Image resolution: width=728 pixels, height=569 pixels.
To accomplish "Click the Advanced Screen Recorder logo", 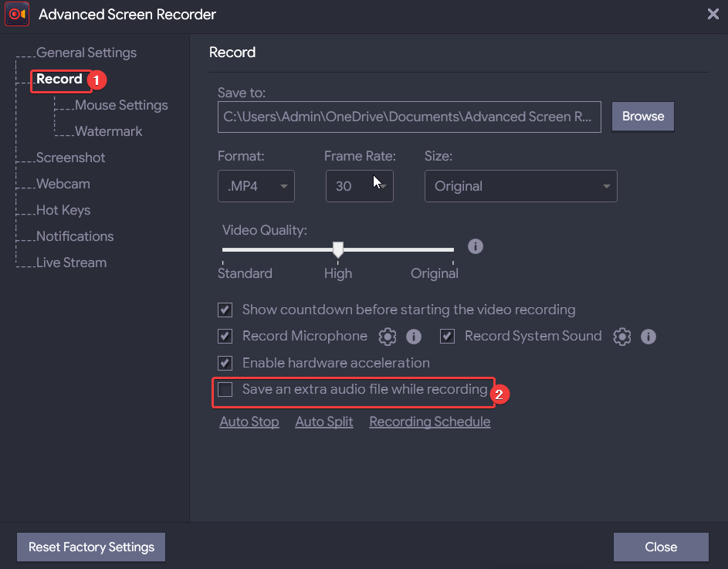I will coord(17,14).
